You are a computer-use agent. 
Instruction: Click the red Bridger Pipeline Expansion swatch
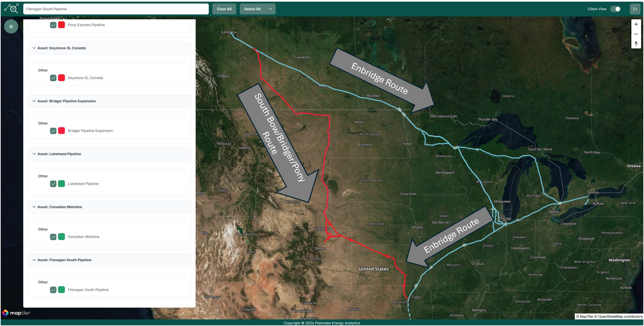click(61, 131)
